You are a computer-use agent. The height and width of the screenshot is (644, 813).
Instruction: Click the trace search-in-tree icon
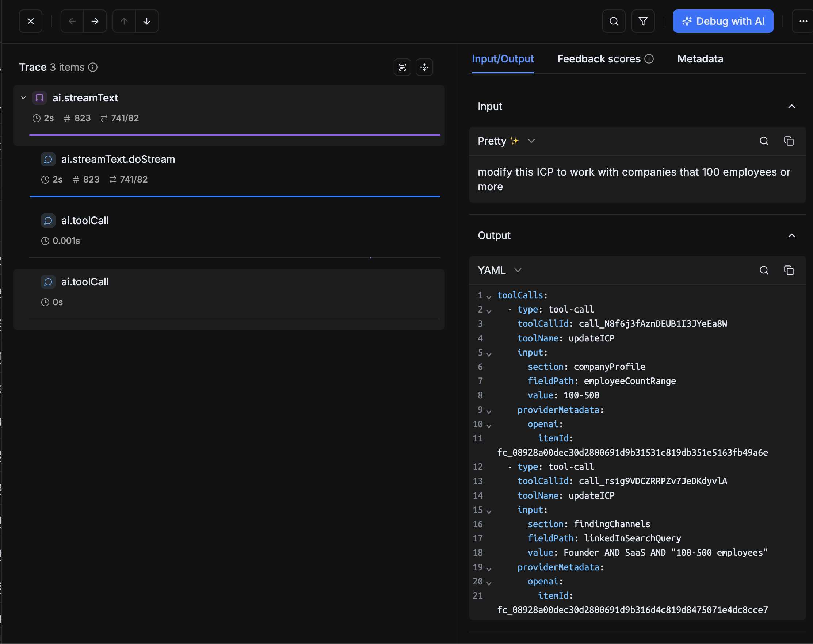(x=402, y=67)
